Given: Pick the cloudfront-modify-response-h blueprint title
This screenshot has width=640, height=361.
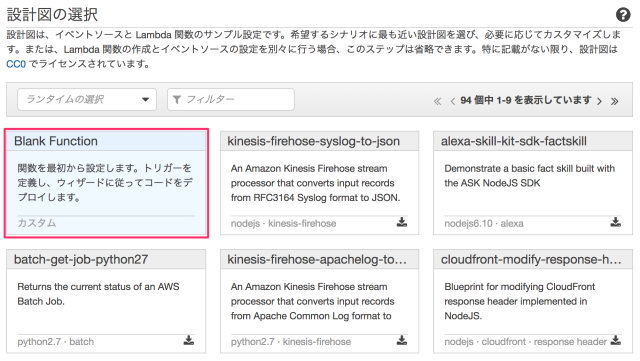Looking at the screenshot, I should coord(531,259).
